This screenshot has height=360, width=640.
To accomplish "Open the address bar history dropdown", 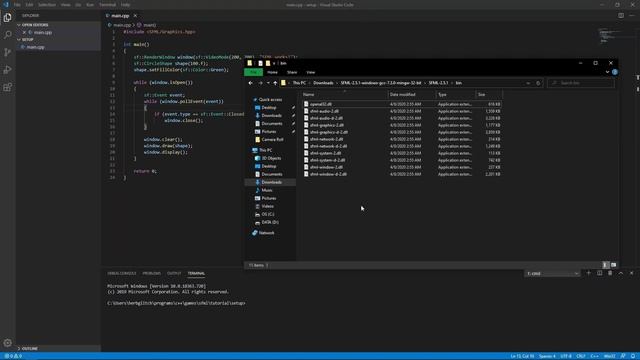I will pos(528,83).
